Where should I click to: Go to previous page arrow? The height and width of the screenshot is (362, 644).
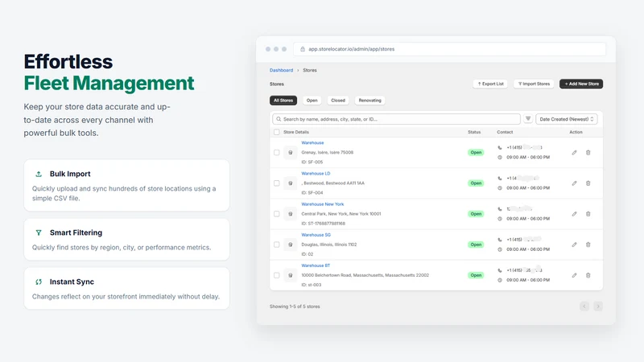click(584, 306)
